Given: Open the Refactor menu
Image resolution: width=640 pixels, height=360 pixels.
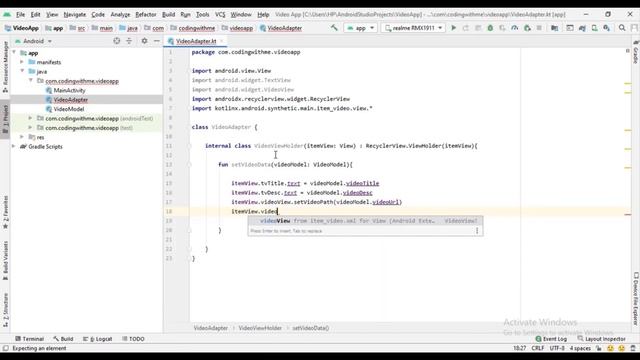Looking at the screenshot, I should click(x=146, y=14).
